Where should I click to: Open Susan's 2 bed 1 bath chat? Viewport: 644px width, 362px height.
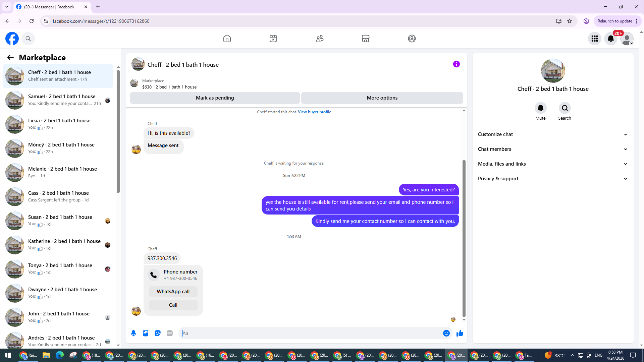(x=58, y=221)
